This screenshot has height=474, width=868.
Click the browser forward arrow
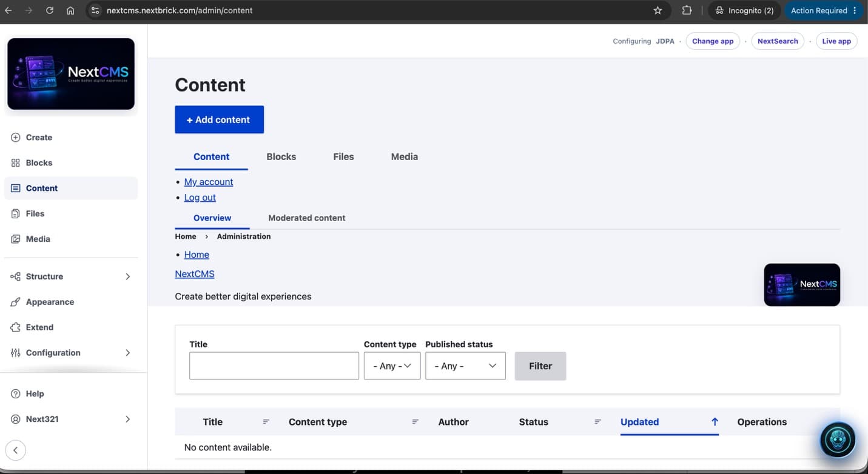(29, 10)
